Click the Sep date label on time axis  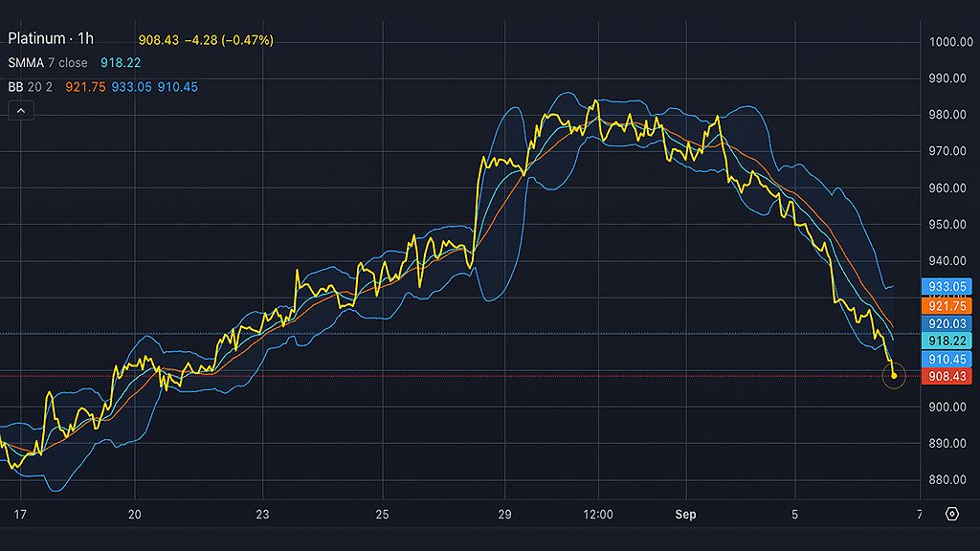(x=685, y=515)
